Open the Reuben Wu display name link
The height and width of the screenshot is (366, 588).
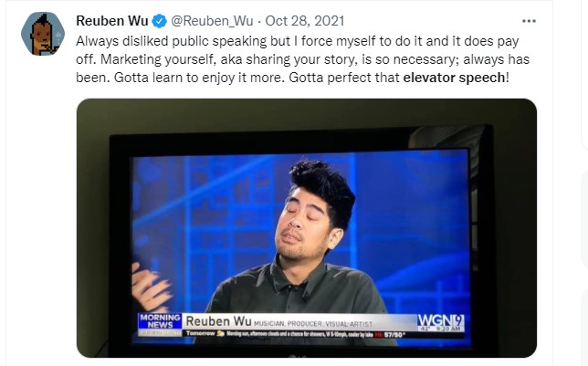112,21
